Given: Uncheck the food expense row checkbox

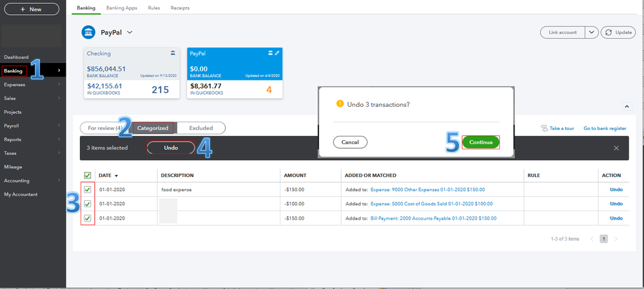Looking at the screenshot, I should (88, 189).
